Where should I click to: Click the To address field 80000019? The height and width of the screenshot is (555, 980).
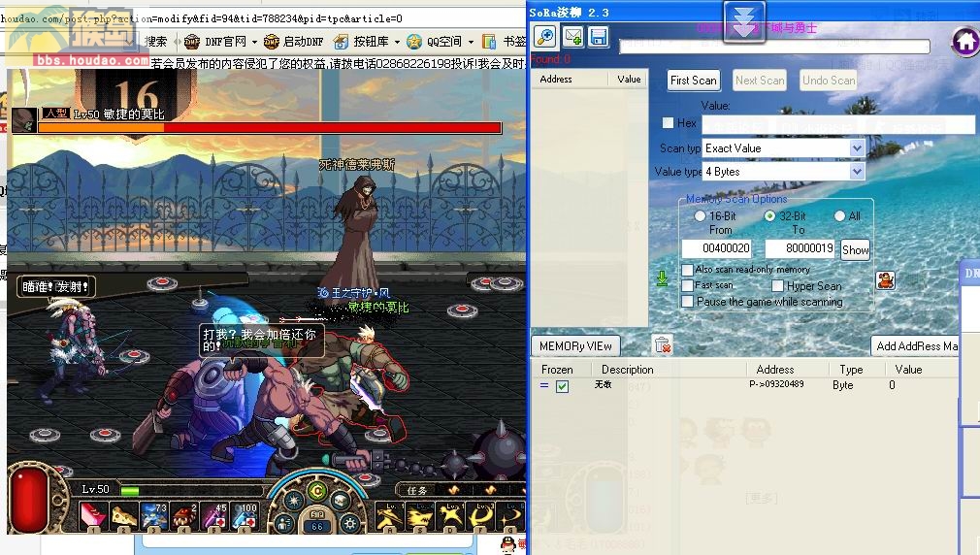pos(800,248)
